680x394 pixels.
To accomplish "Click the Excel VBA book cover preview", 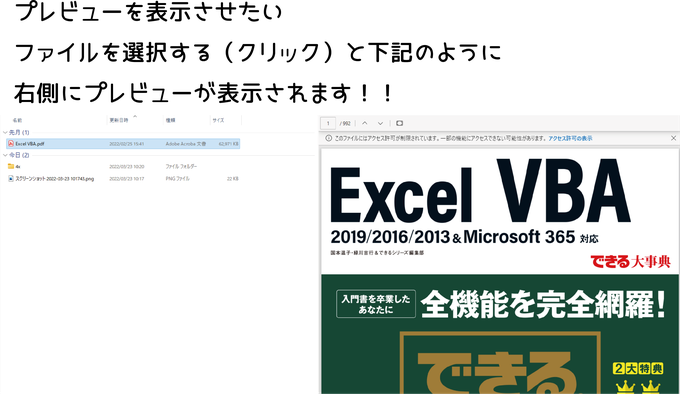I will point(500,271).
